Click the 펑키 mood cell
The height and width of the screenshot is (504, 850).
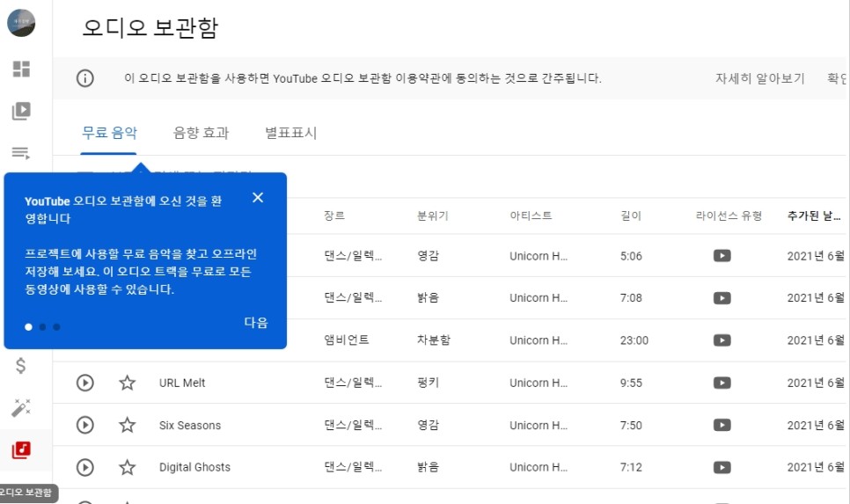point(428,383)
